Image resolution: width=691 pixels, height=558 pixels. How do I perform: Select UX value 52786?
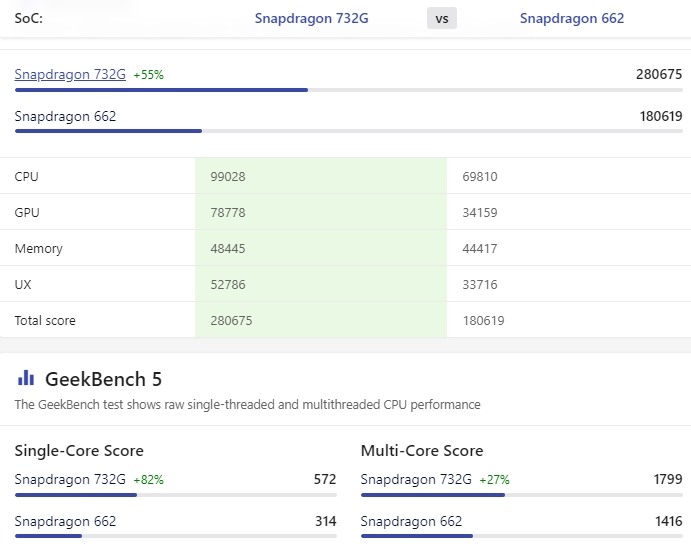pyautogui.click(x=227, y=284)
